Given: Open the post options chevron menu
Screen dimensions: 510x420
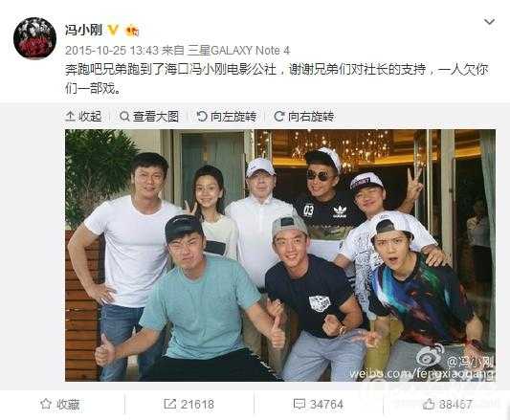Looking at the screenshot, I should pos(489,22).
